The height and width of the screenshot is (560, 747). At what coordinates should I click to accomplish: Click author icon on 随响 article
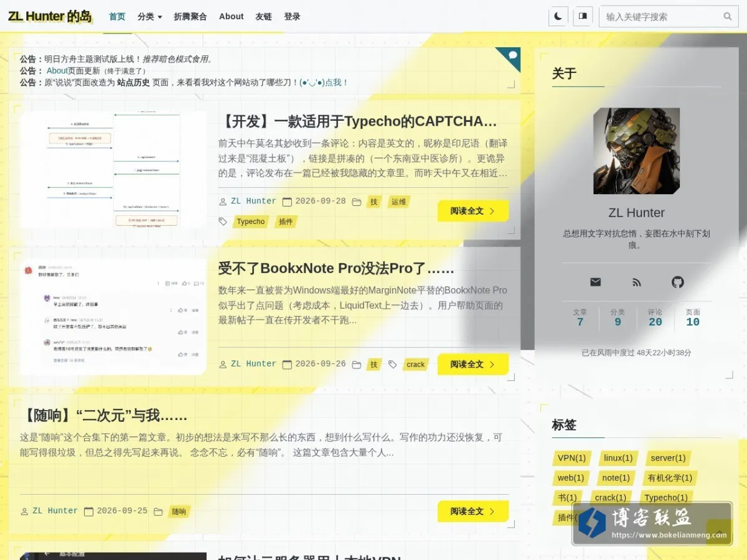point(24,511)
